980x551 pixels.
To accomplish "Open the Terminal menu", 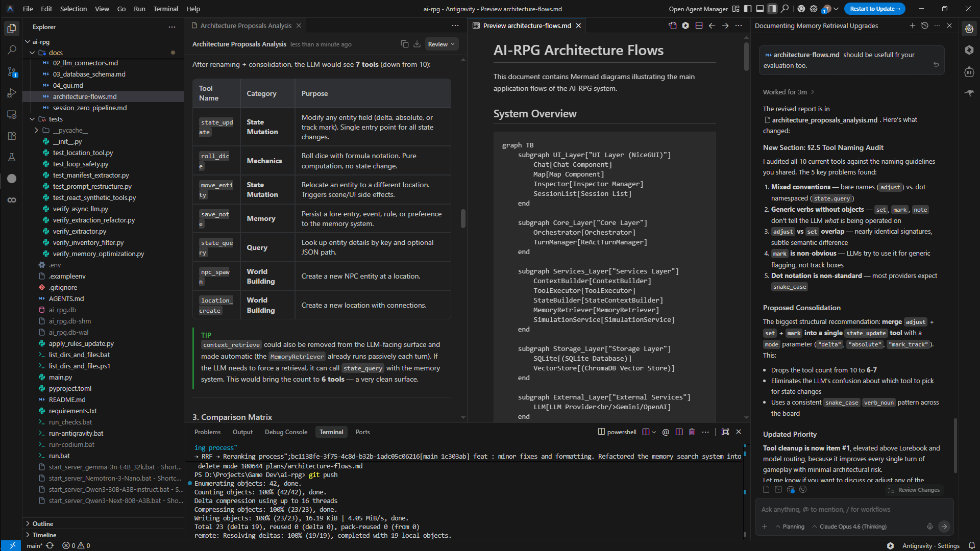I will (165, 9).
